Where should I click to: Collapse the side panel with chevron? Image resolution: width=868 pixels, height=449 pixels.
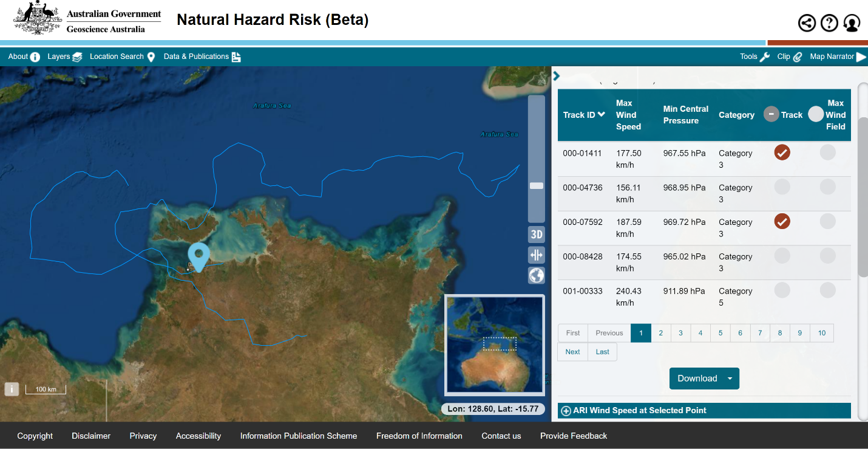coord(557,76)
